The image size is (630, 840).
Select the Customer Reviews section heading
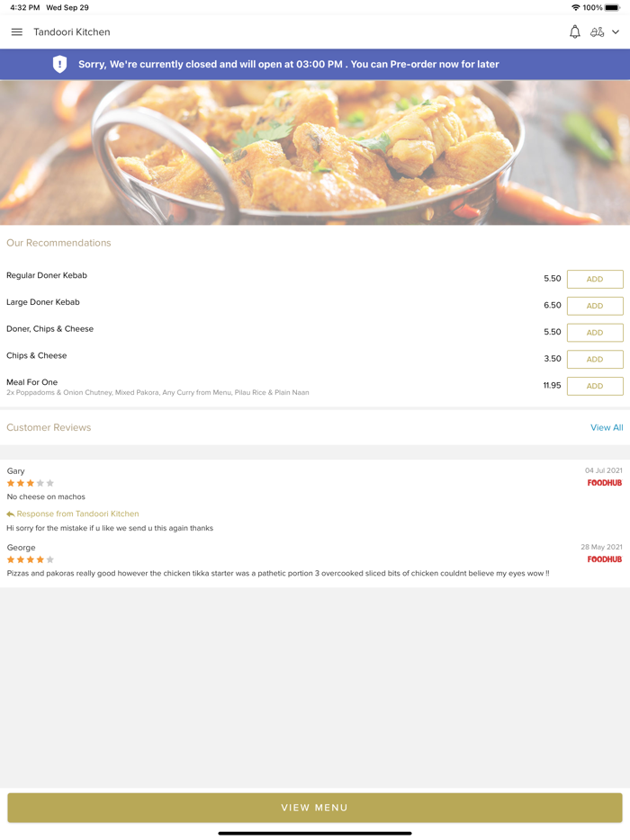48,427
